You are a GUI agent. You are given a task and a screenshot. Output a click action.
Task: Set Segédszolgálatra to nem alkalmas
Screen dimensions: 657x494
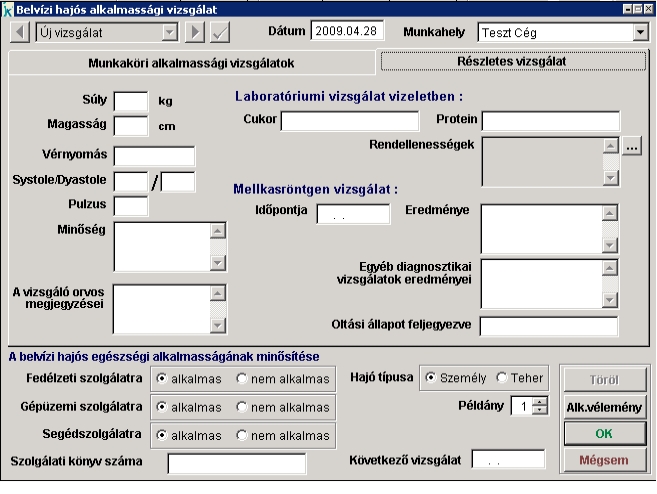coord(242,435)
